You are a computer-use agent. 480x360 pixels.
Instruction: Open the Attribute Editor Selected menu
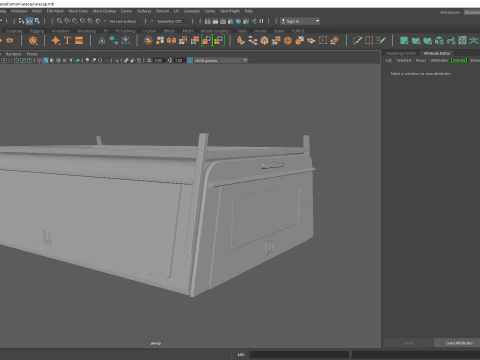click(404, 60)
